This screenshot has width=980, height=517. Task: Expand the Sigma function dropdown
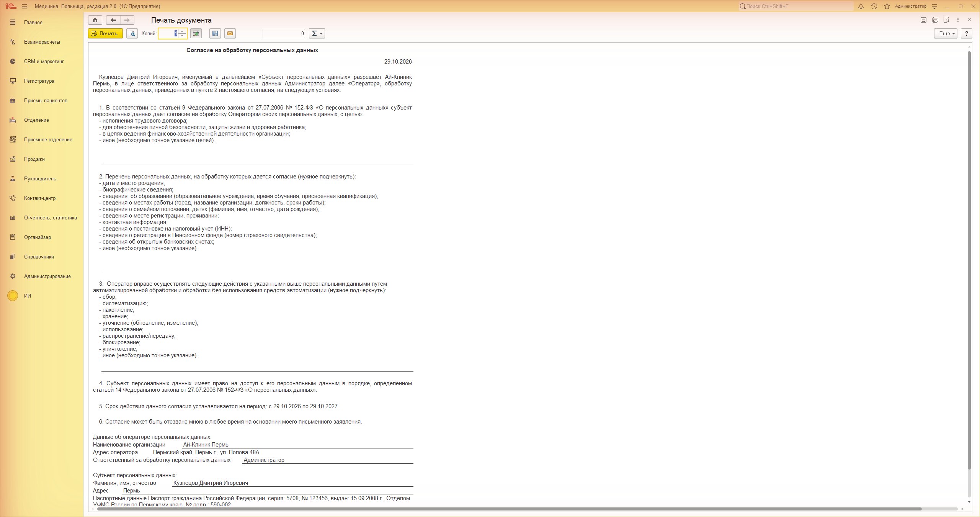[317, 34]
